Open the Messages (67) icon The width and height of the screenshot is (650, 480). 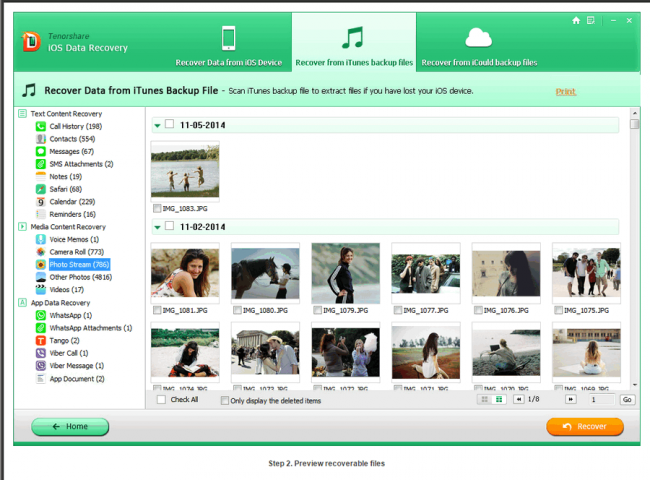[41, 151]
